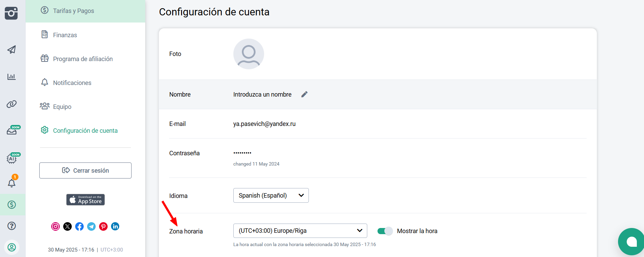Image resolution: width=644 pixels, height=257 pixels.
Task: Edit name with the pencil icon
Action: point(304,95)
